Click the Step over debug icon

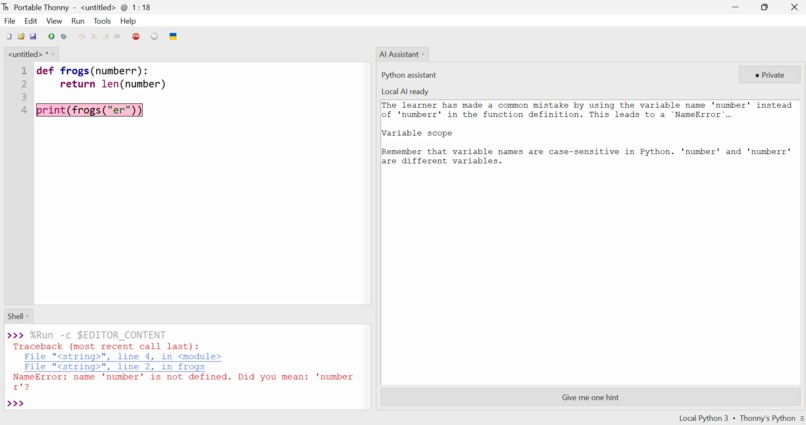[82, 36]
